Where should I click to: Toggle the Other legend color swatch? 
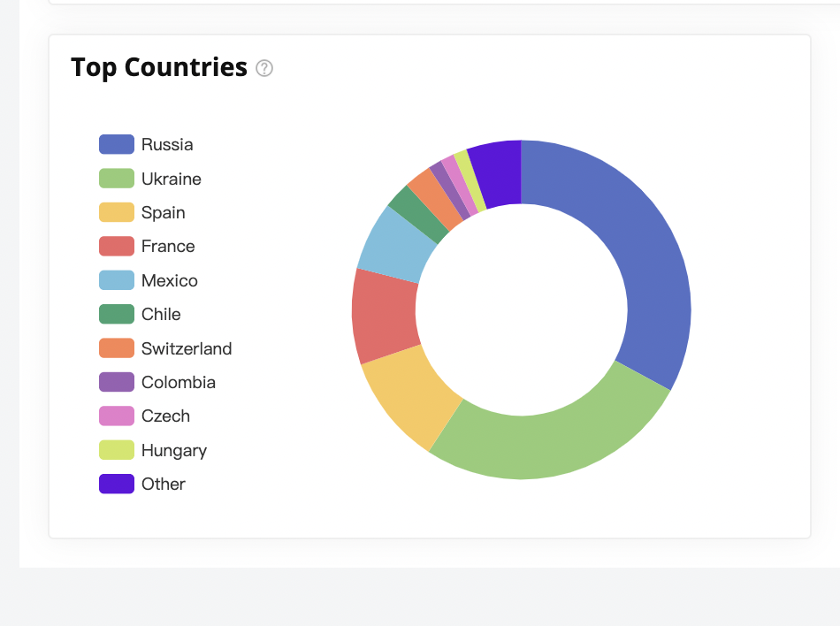[116, 485]
